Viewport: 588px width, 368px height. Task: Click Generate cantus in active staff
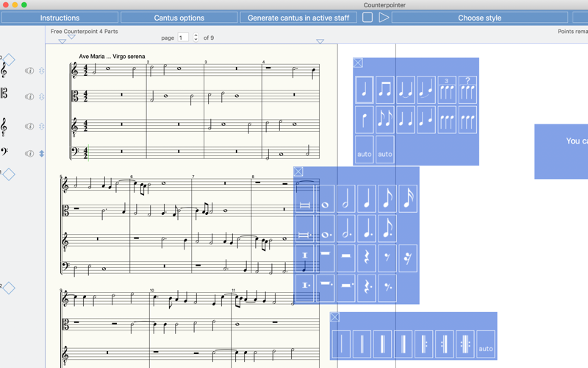[298, 18]
